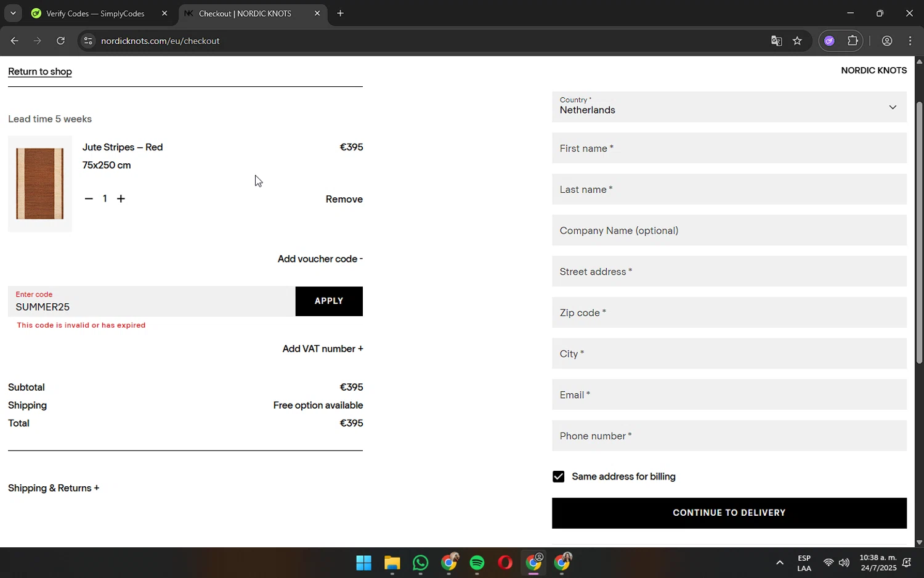Click the Zip code field
This screenshot has height=578, width=924.
click(x=729, y=312)
